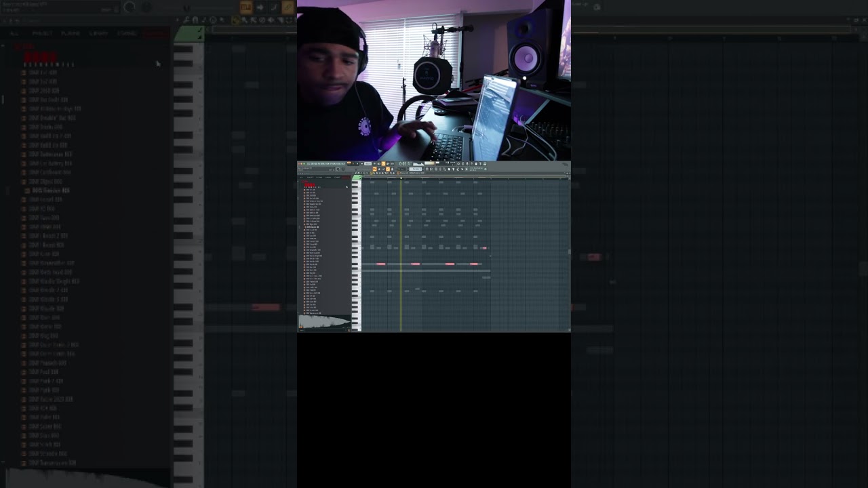Switch to PLUGINS tab in the sharp browser

pos(319,177)
